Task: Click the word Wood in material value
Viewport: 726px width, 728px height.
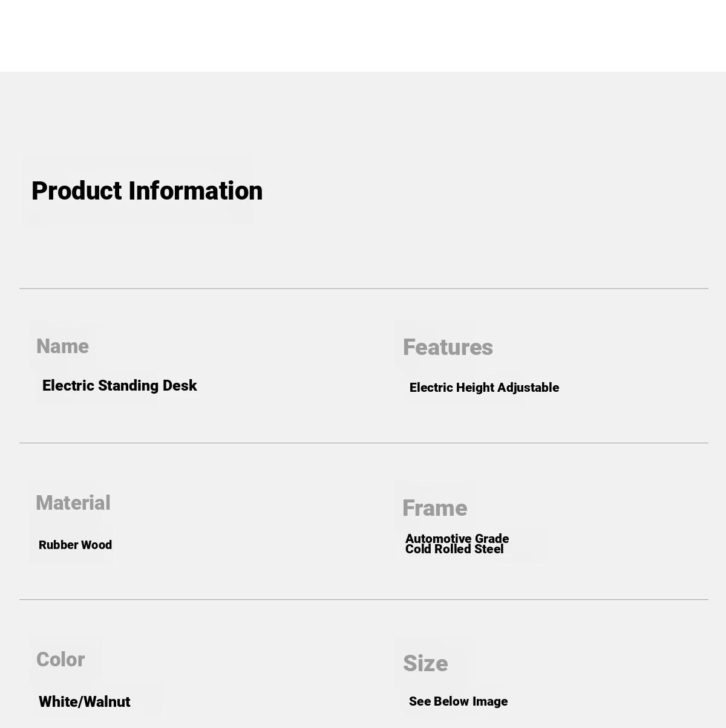Action: tap(97, 545)
